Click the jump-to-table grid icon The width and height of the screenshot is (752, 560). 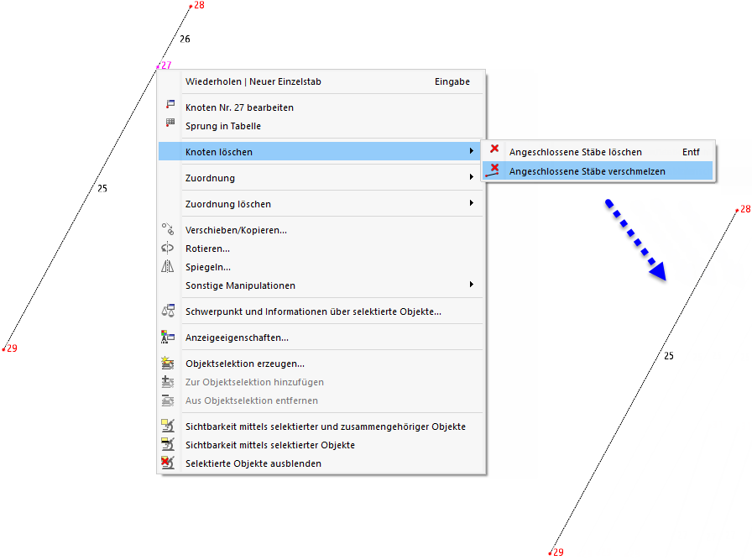coord(170,123)
